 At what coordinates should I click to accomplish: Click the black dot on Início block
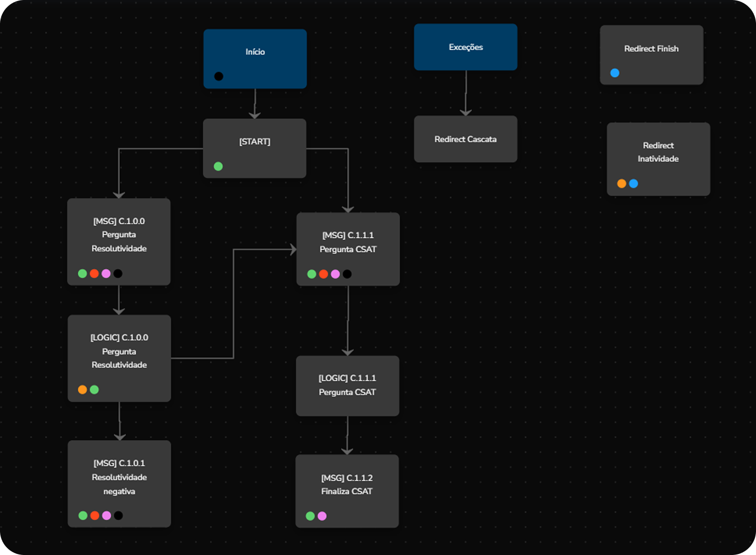219,76
